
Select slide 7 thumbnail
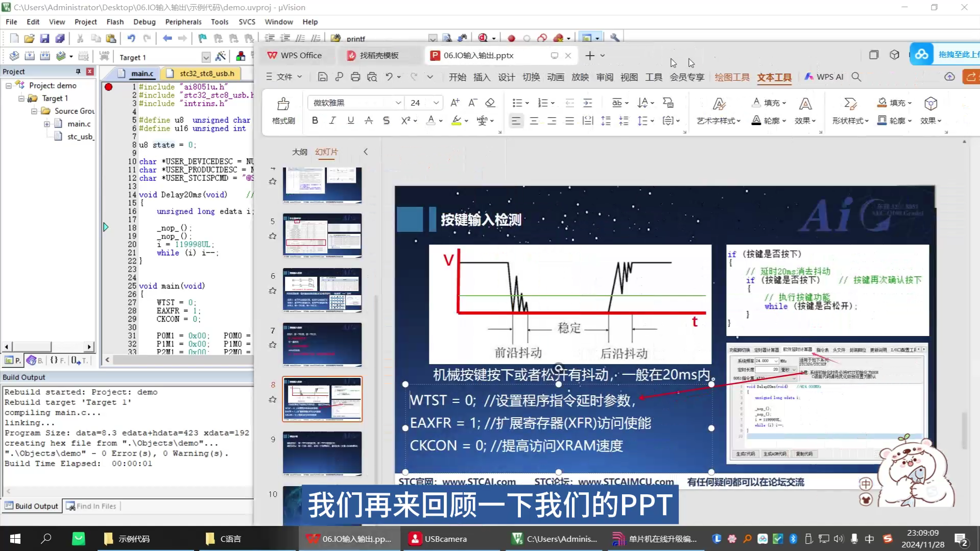tap(322, 345)
